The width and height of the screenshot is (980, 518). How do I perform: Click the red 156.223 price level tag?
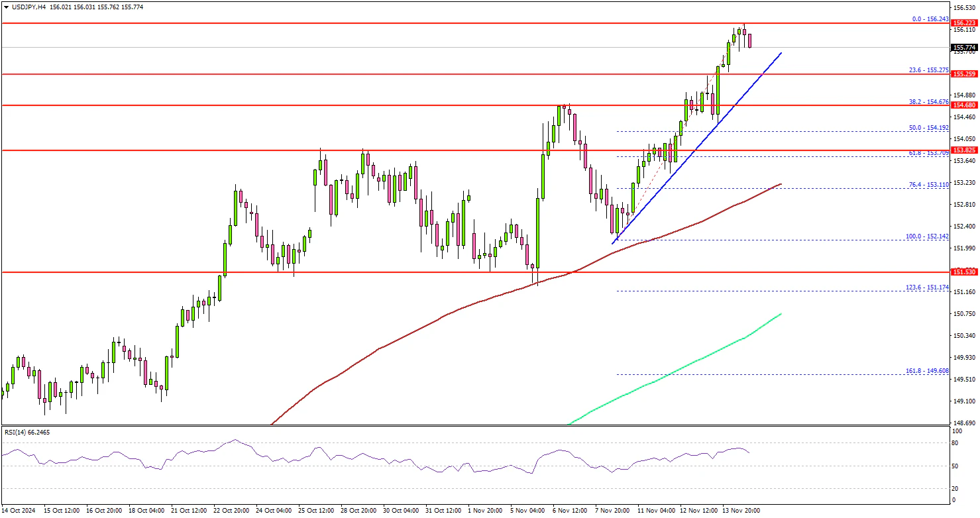964,23
